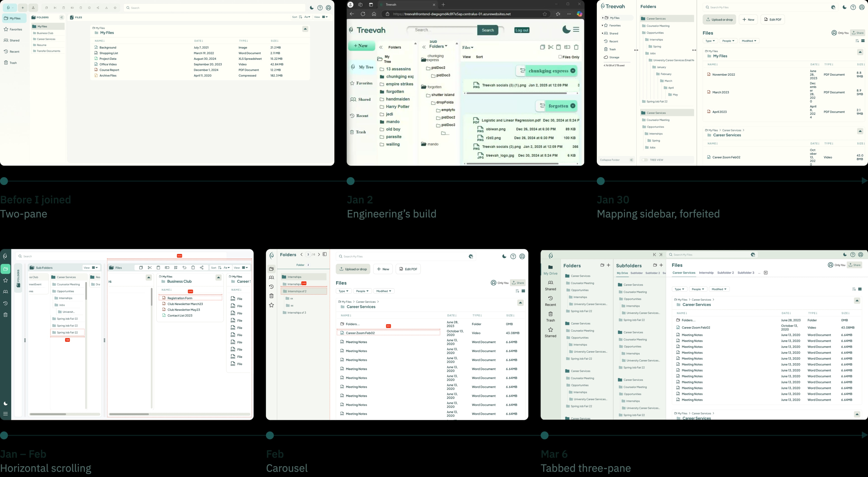Viewport: 868px width, 477px height.
Task: Select Course Report file row in Two-pane
Action: pyautogui.click(x=200, y=70)
